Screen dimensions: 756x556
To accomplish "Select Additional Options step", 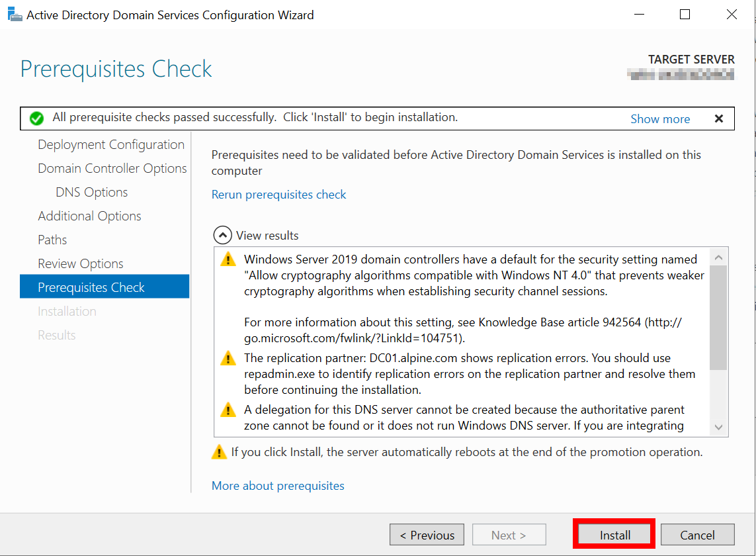I will 90,216.
